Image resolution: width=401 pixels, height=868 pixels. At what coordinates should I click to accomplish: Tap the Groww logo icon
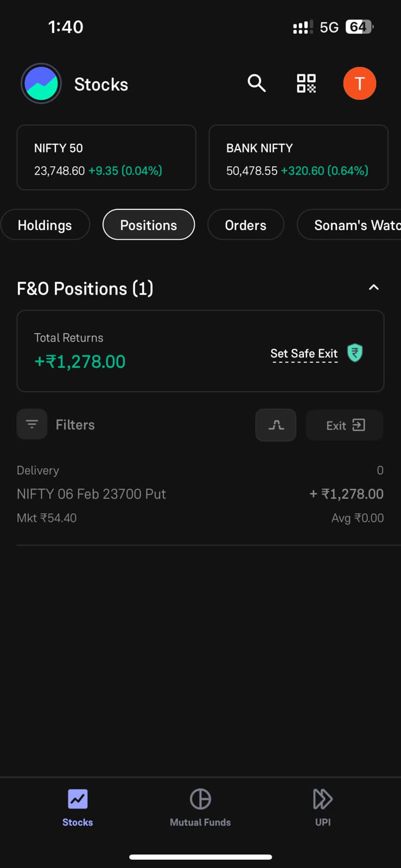41,84
